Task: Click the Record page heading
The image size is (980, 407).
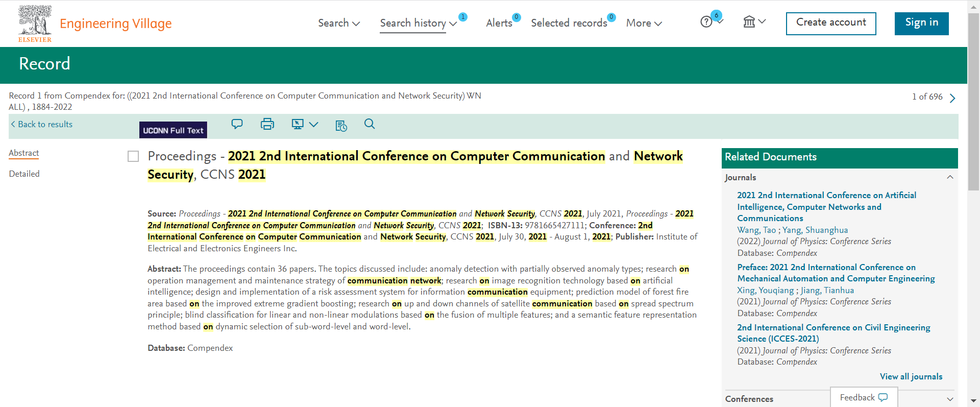Action: point(44,64)
